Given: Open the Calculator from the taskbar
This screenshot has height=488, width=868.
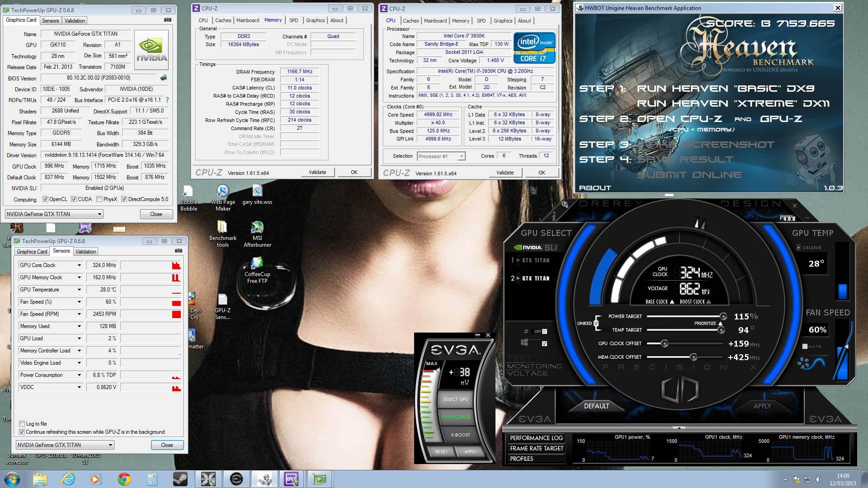Looking at the screenshot, I should click(x=152, y=479).
